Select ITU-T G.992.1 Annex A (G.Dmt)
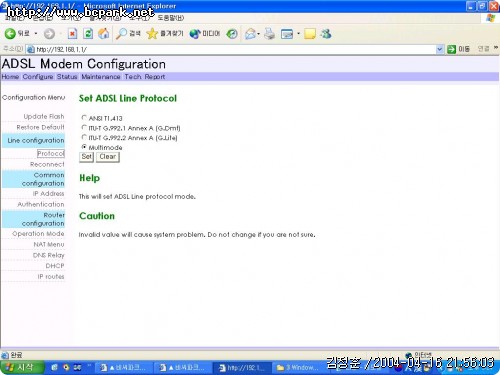The width and height of the screenshot is (500, 375). coord(84,127)
